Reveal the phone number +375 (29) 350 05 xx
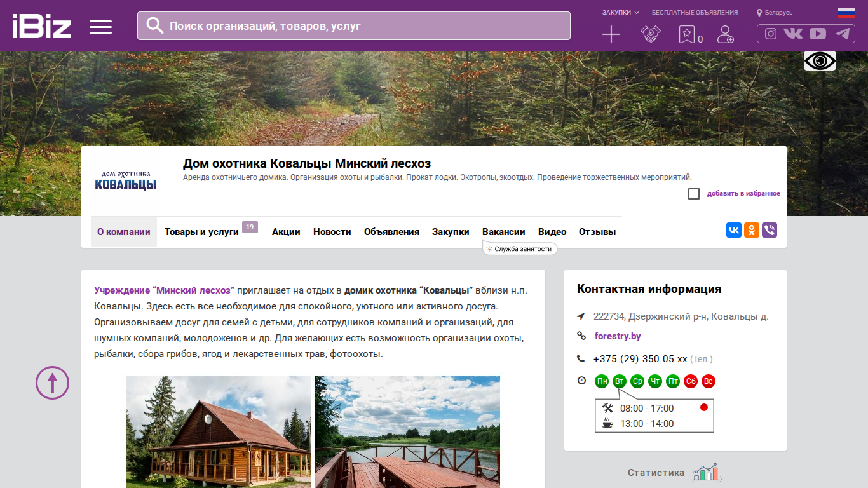Viewport: 868px width, 488px height. click(x=640, y=359)
